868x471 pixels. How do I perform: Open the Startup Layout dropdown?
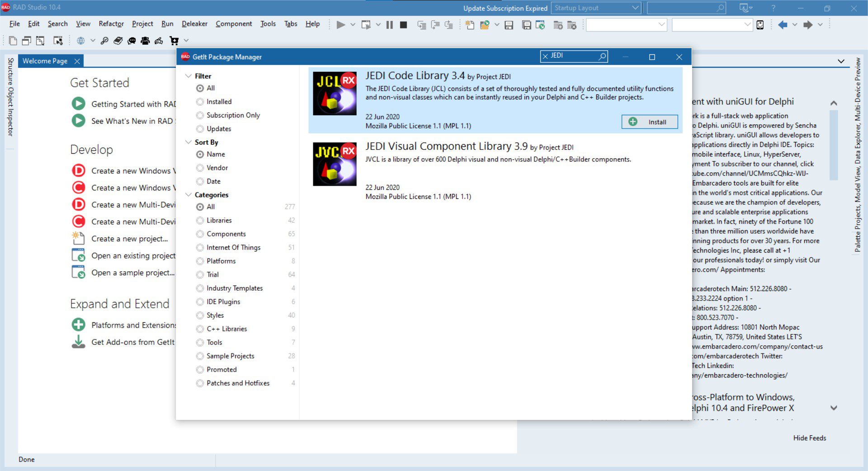(x=596, y=8)
